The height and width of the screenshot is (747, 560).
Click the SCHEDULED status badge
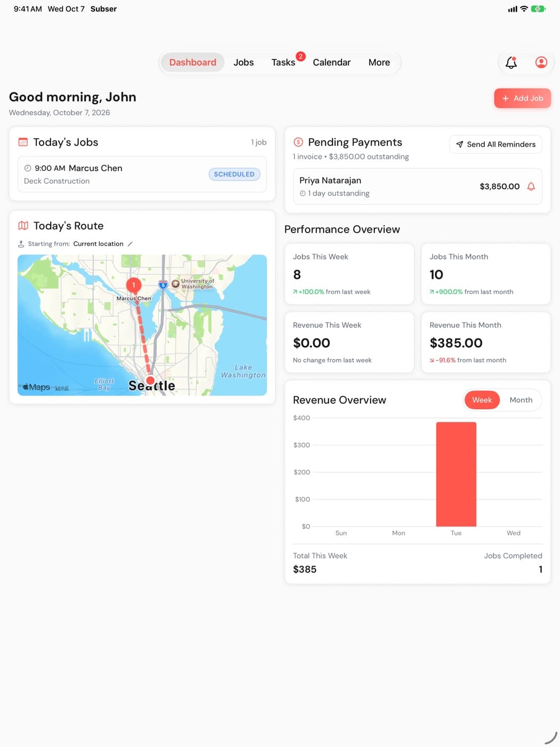(x=234, y=174)
